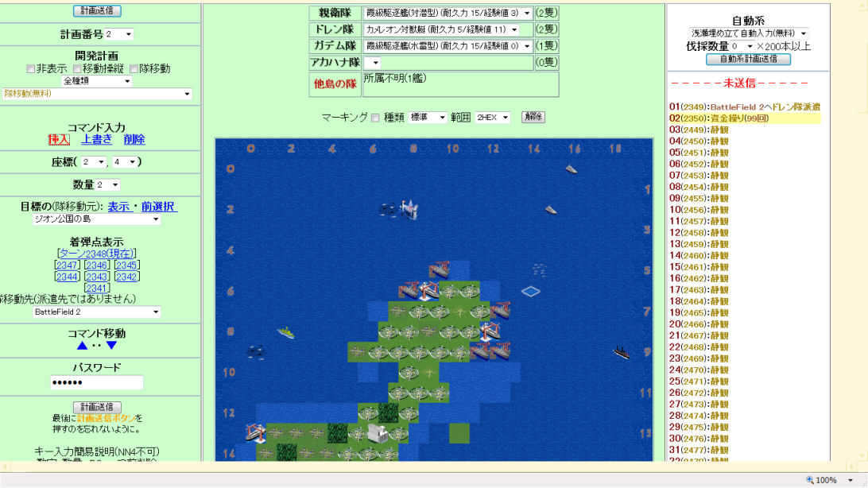Open the 伐採数量 dropdown
Image resolution: width=868 pixels, height=488 pixels.
click(743, 46)
